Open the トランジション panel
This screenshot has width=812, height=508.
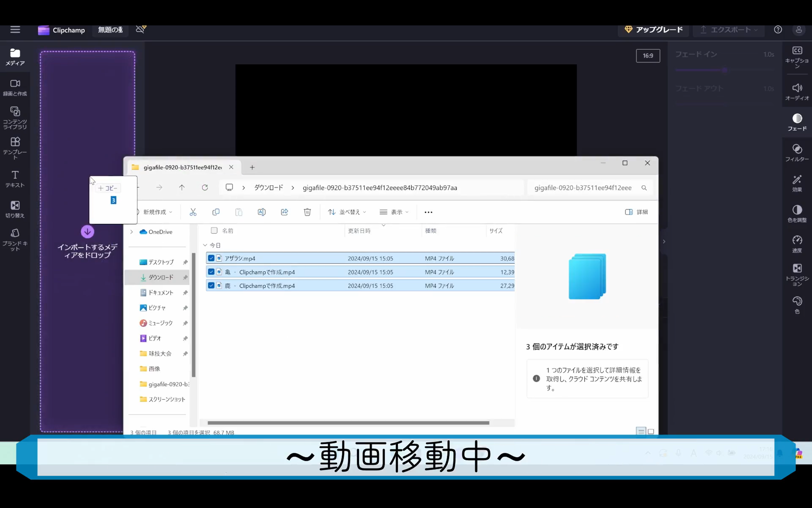[797, 275]
